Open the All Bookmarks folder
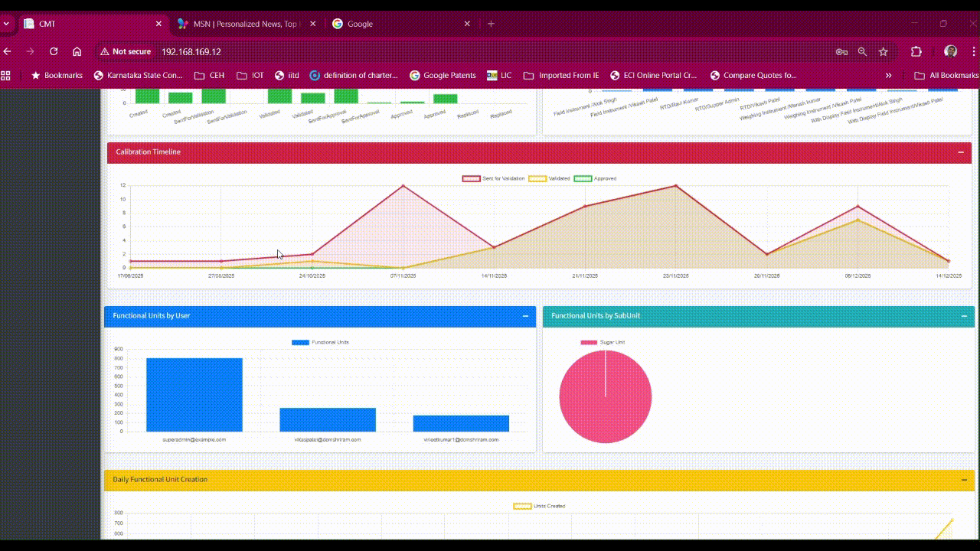The image size is (980, 551). click(x=946, y=75)
